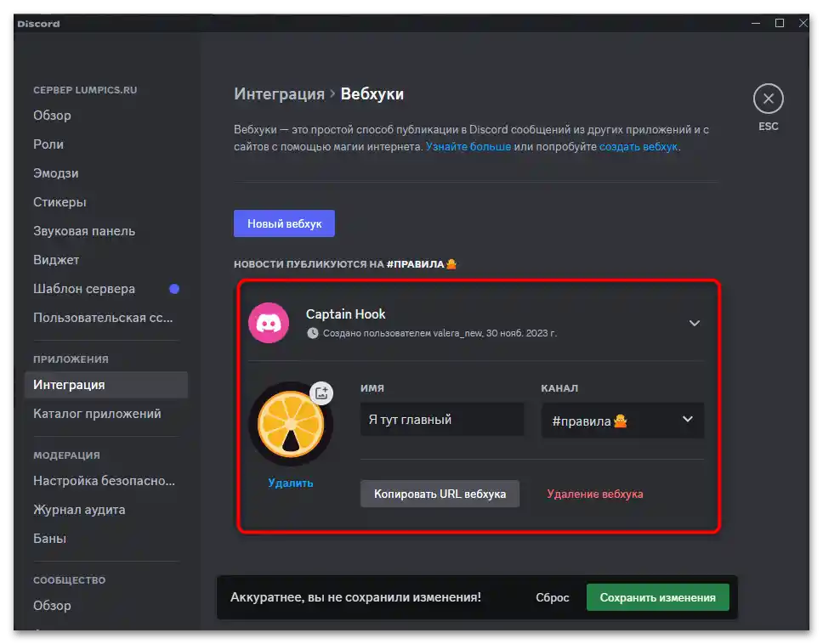Click 'Удалить' link under the avatar
This screenshot has height=644, width=823.
(290, 483)
